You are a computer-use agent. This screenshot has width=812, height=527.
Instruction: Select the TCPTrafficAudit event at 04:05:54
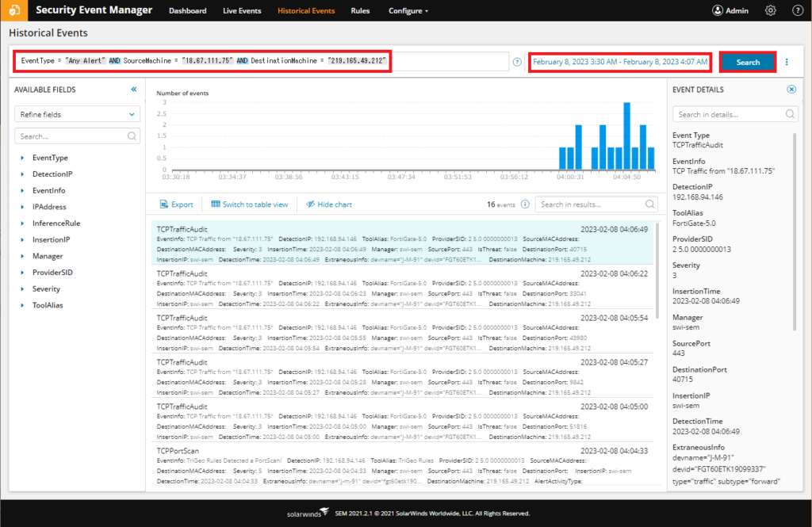402,333
